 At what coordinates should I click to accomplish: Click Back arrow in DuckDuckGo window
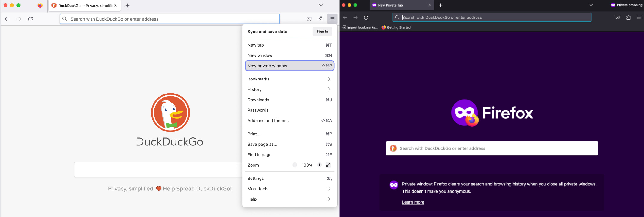(x=7, y=19)
